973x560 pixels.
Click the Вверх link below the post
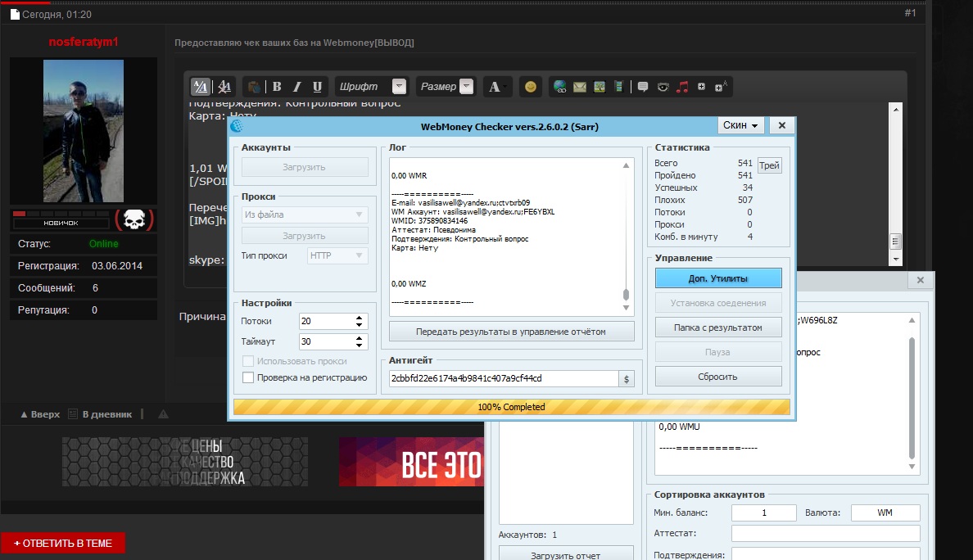(x=40, y=414)
